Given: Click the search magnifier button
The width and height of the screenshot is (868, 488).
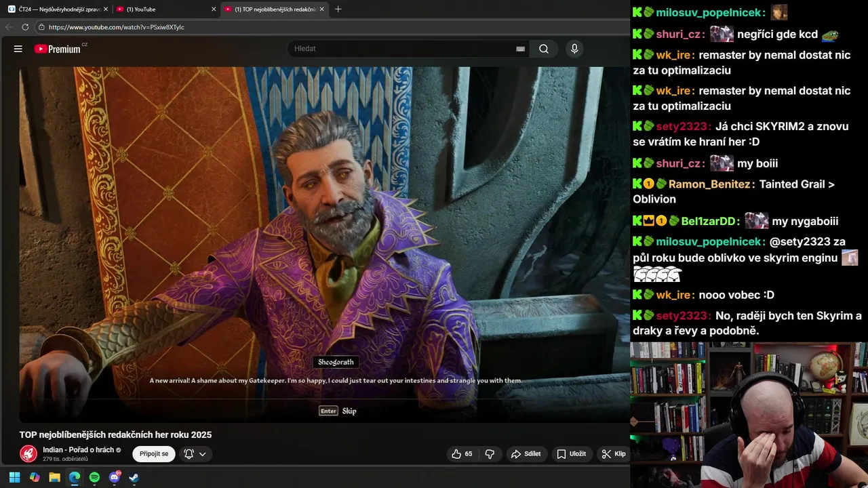Looking at the screenshot, I should tap(544, 49).
